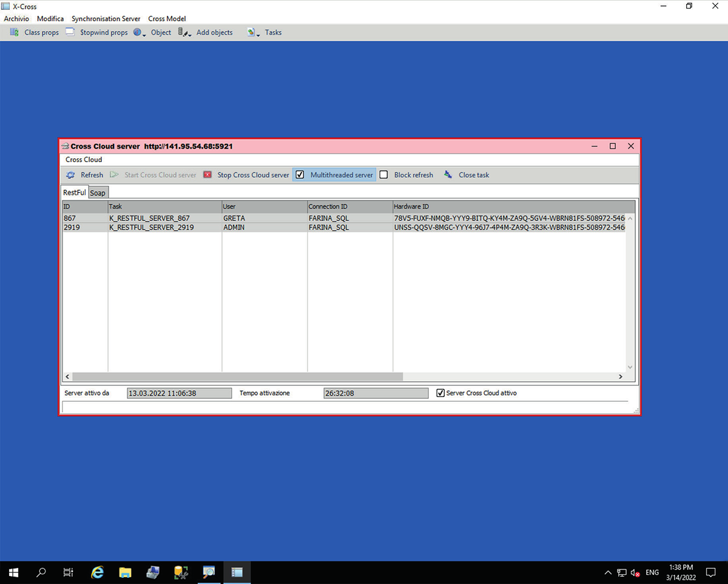This screenshot has width=728, height=584.
Task: Click the Close task icon
Action: click(x=448, y=175)
